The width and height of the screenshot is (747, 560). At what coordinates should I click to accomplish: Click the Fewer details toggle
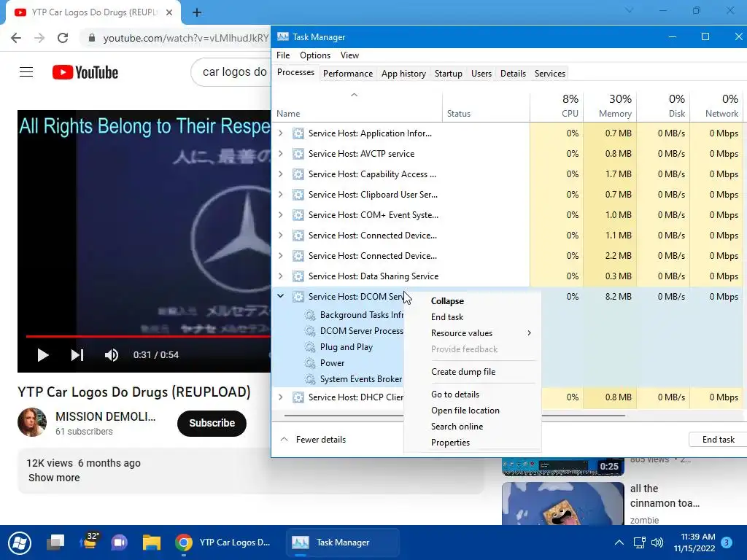314,440
